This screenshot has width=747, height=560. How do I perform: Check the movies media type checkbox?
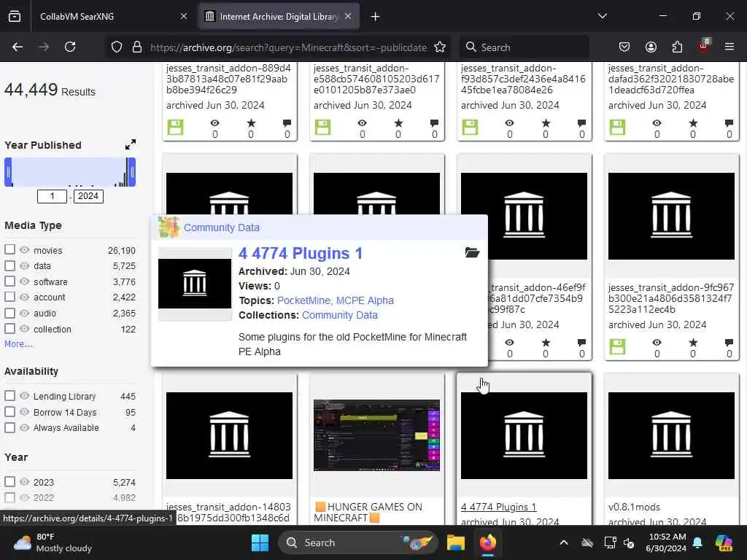point(9,249)
